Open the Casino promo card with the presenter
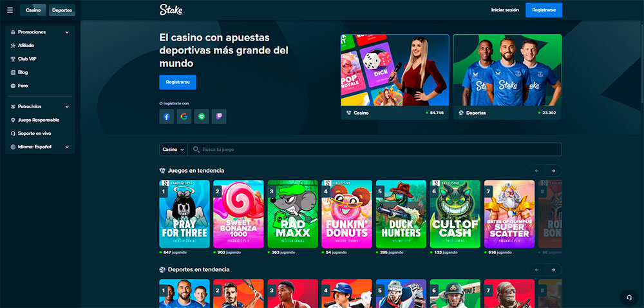The height and width of the screenshot is (308, 644). 395,77
